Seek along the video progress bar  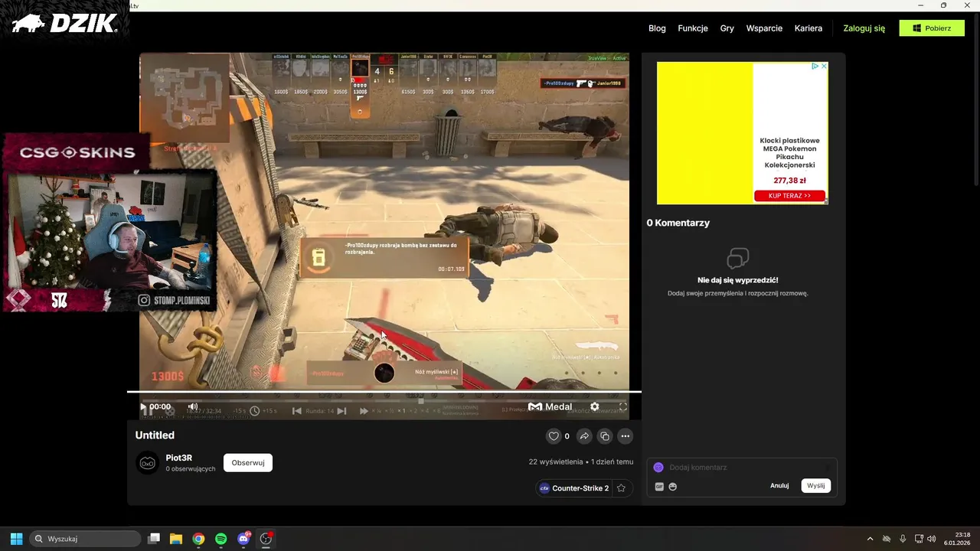[384, 393]
